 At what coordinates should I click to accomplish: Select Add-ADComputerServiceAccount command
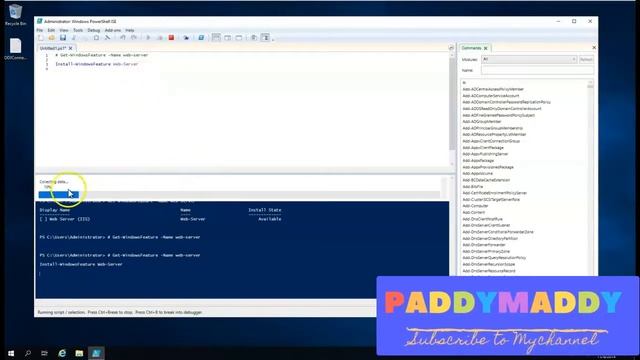click(491, 96)
